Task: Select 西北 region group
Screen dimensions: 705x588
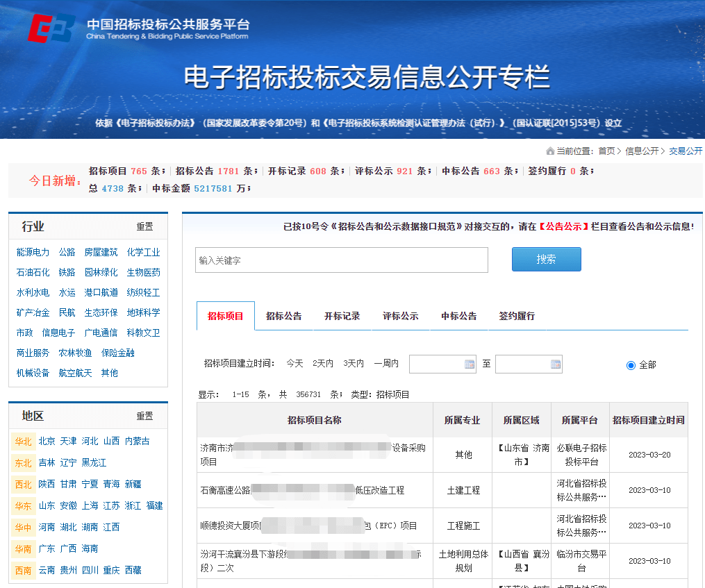Action: [x=24, y=485]
